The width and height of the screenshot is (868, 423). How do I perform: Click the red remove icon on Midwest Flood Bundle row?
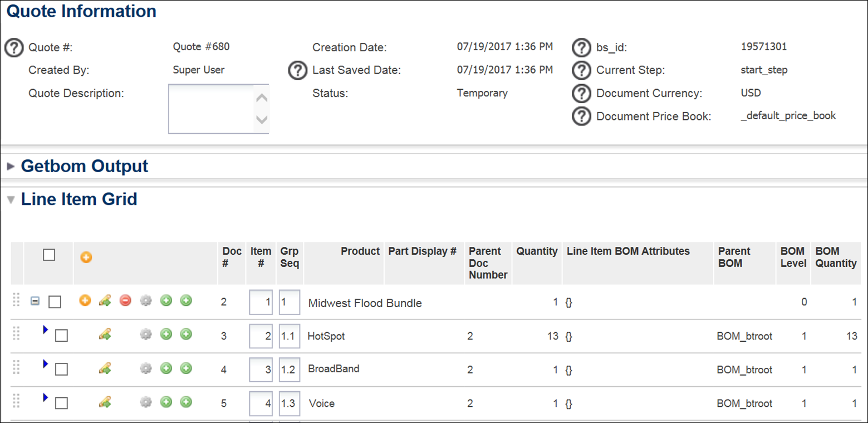[x=125, y=301]
